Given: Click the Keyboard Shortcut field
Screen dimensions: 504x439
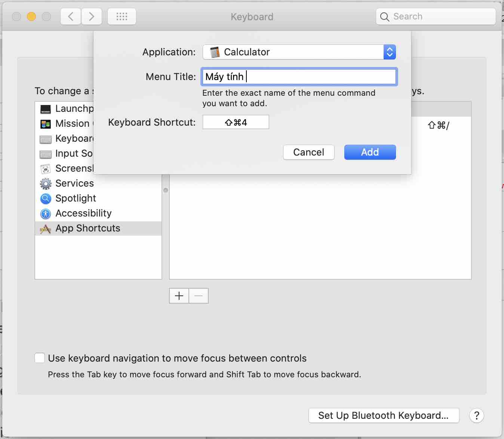Looking at the screenshot, I should pyautogui.click(x=236, y=122).
